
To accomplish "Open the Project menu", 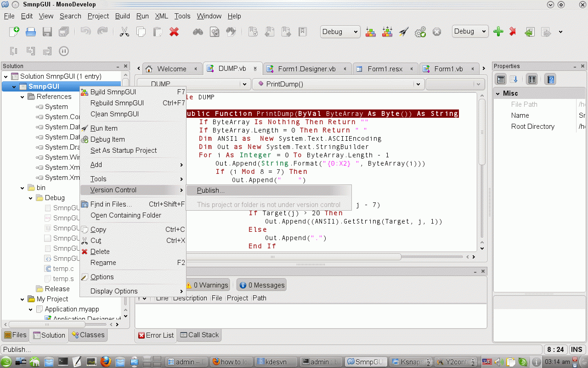I will (x=98, y=16).
